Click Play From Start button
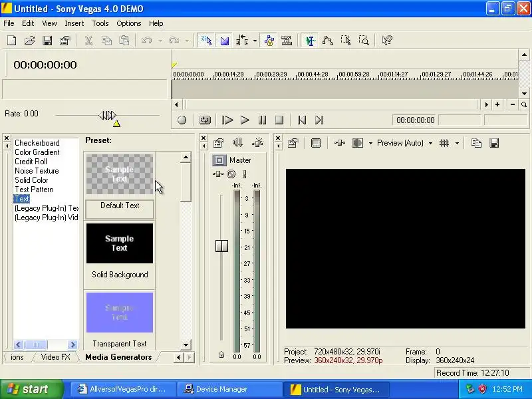Viewport: 532px width, 399px height. tap(227, 120)
